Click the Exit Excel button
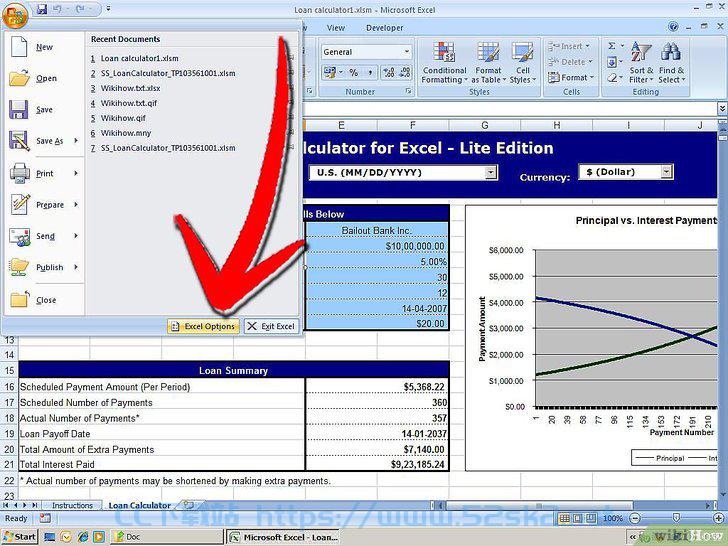 click(271, 326)
